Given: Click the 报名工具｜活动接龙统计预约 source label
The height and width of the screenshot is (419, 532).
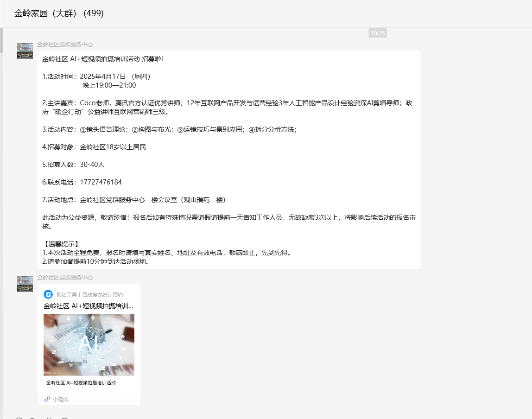Looking at the screenshot, I should (89, 295).
